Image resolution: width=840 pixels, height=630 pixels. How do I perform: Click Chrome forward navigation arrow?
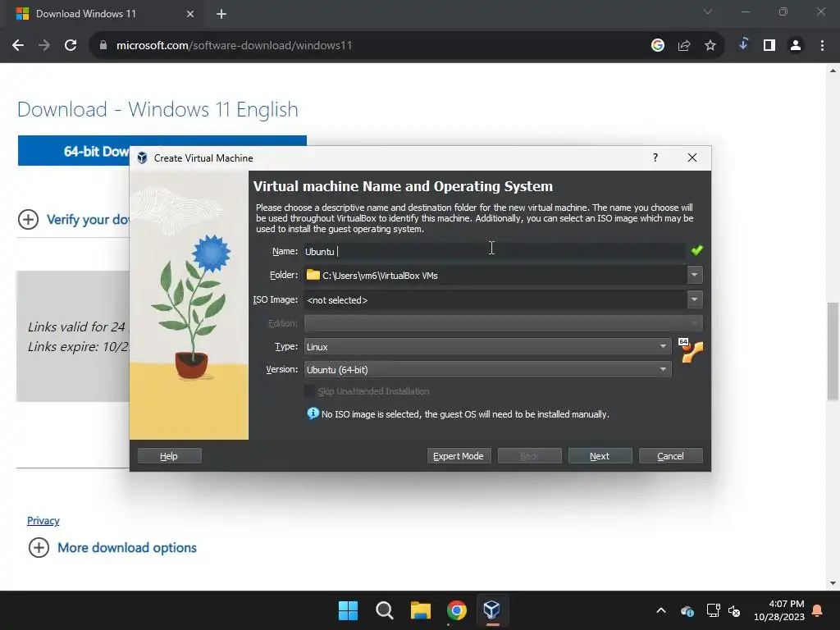[x=44, y=46]
